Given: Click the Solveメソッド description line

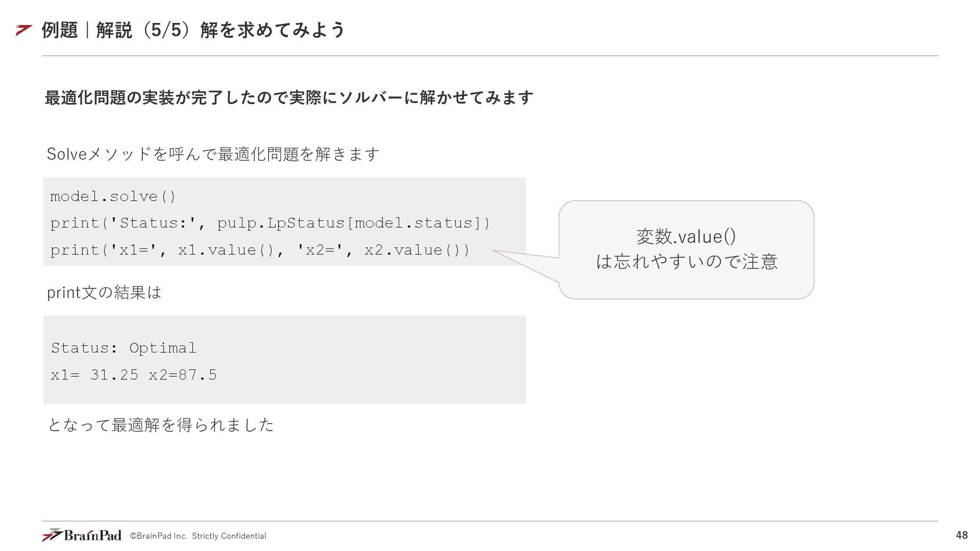Looking at the screenshot, I should coord(213,154).
